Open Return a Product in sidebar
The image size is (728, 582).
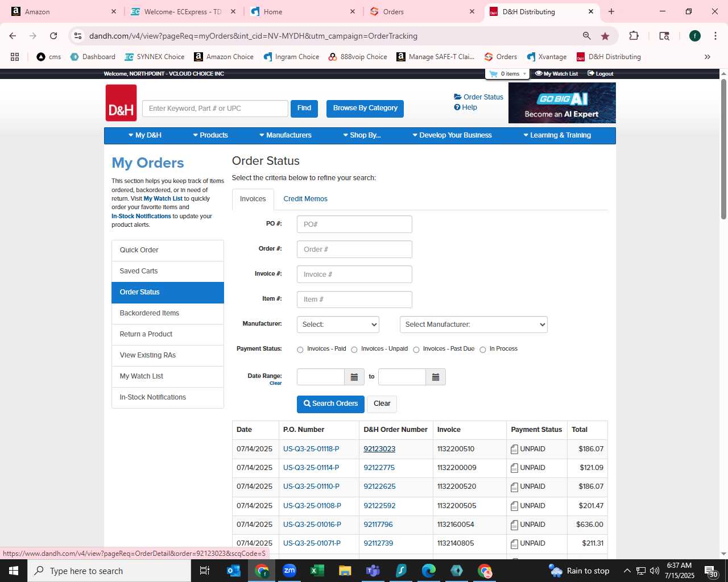click(x=168, y=334)
